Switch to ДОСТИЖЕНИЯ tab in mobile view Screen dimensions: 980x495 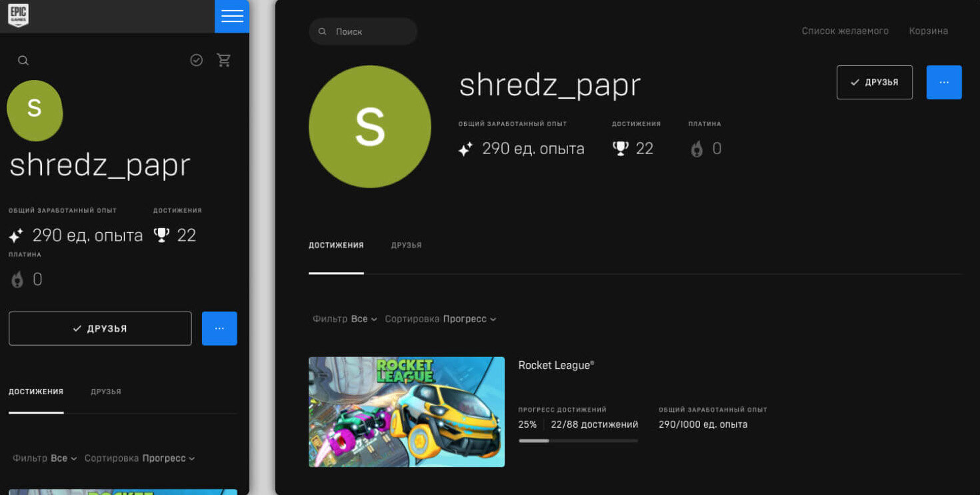coord(36,392)
